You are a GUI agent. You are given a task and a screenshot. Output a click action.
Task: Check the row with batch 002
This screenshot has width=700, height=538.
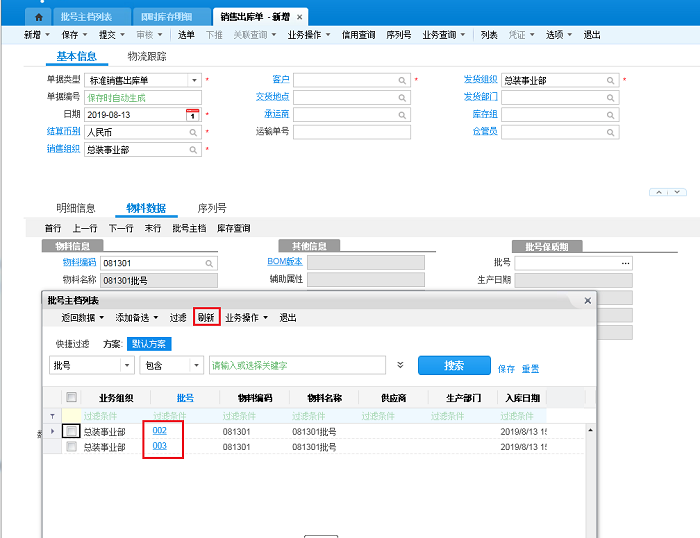click(71, 431)
